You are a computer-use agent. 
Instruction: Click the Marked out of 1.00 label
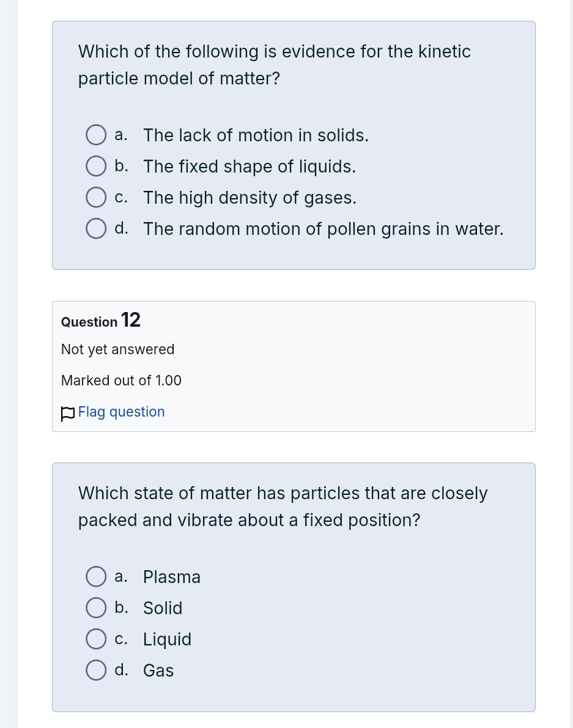pos(120,381)
